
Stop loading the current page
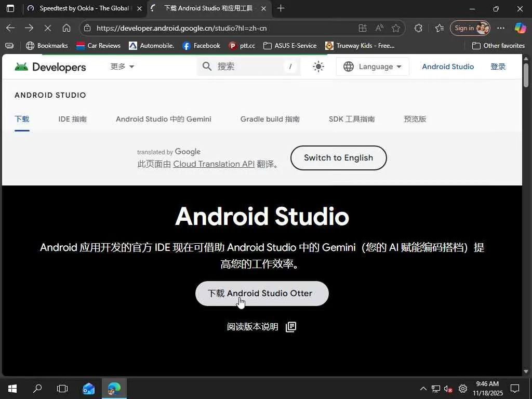pos(48,28)
